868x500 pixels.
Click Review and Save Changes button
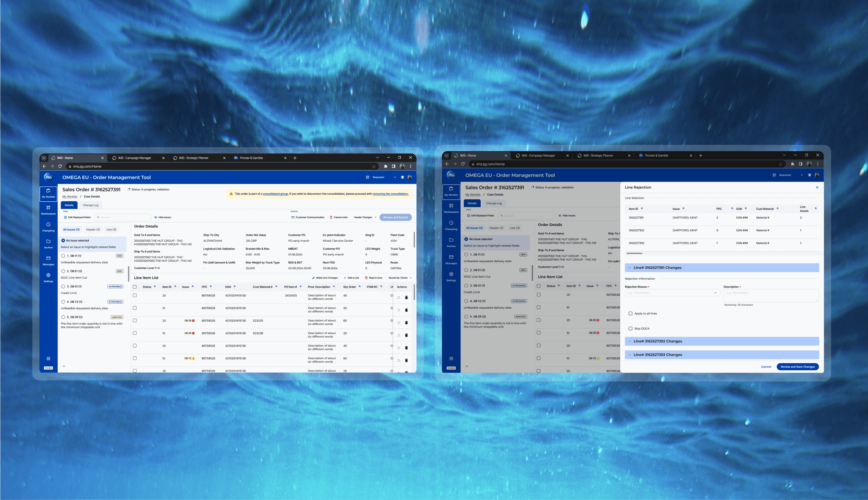797,367
